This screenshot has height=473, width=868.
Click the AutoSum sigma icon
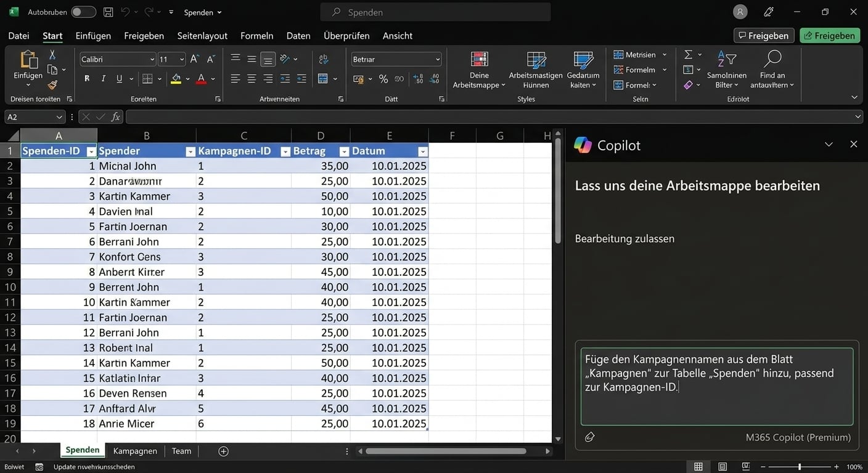click(688, 55)
